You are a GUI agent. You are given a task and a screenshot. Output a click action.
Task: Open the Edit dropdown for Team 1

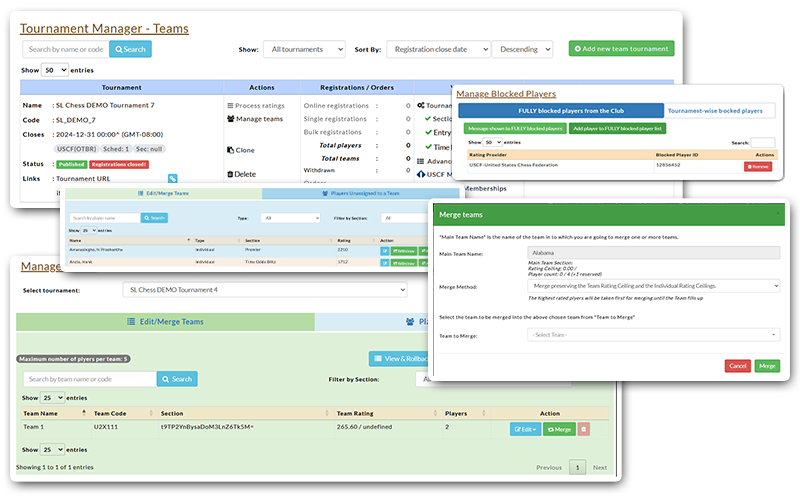[x=525, y=428]
